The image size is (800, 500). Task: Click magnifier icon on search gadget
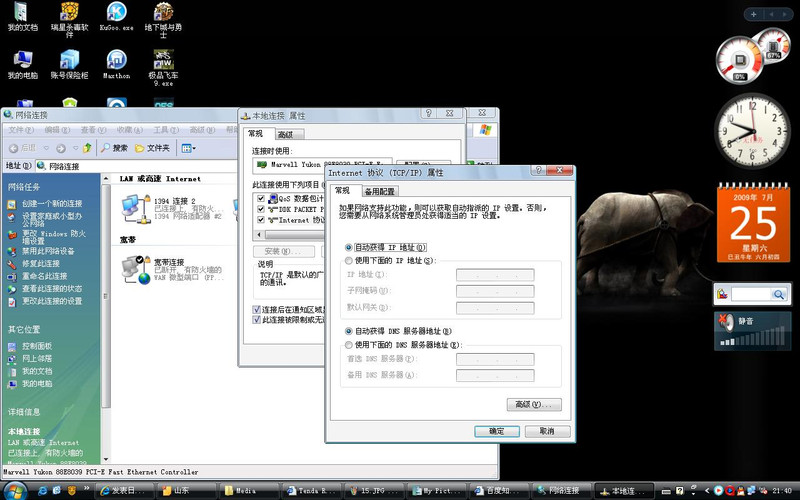coord(779,294)
